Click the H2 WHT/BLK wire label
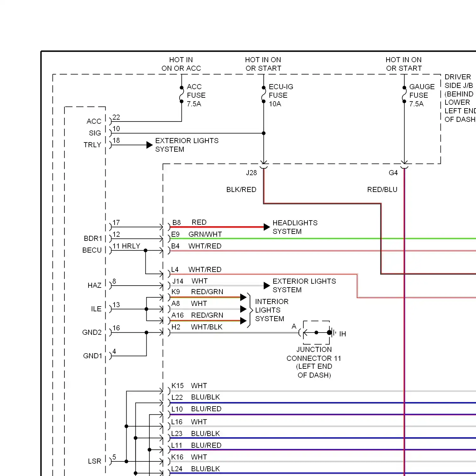 (x=197, y=327)
